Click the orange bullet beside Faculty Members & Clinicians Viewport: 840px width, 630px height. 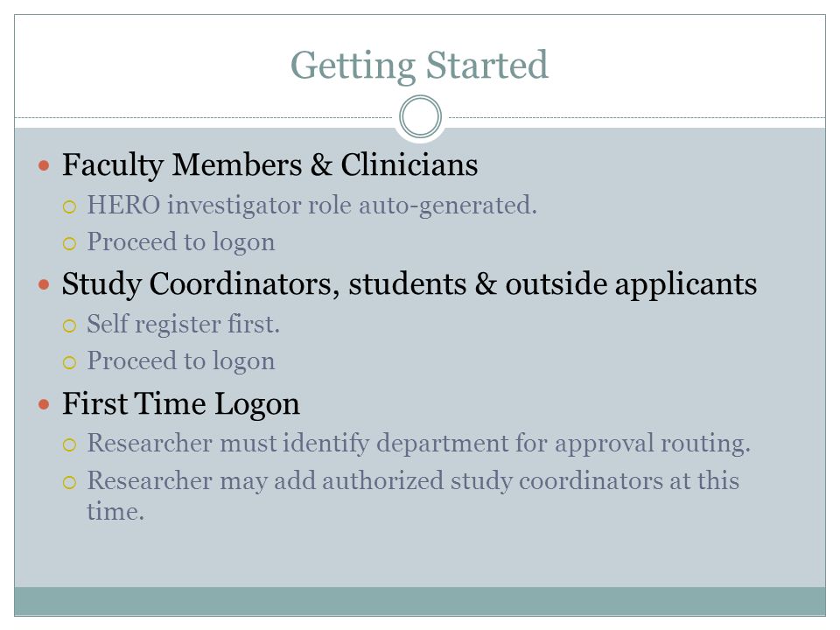point(44,165)
